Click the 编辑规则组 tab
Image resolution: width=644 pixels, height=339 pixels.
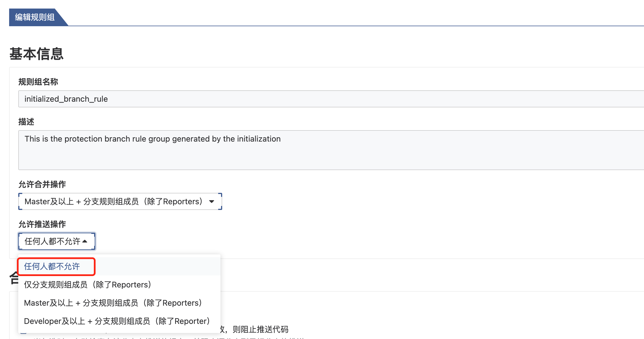coord(35,17)
